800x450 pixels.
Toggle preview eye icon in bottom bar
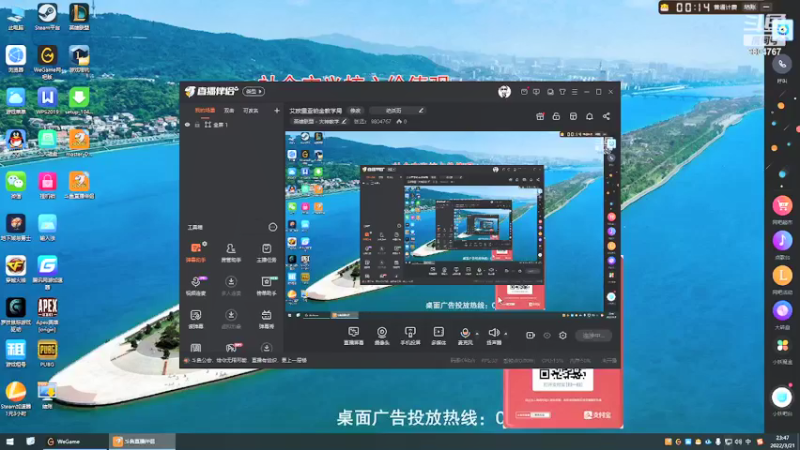546,335
